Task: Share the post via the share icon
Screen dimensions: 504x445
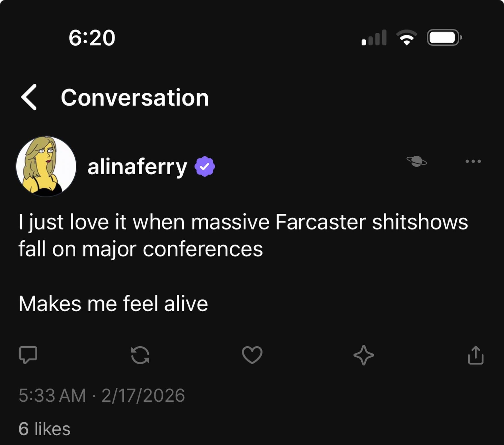Action: click(476, 355)
